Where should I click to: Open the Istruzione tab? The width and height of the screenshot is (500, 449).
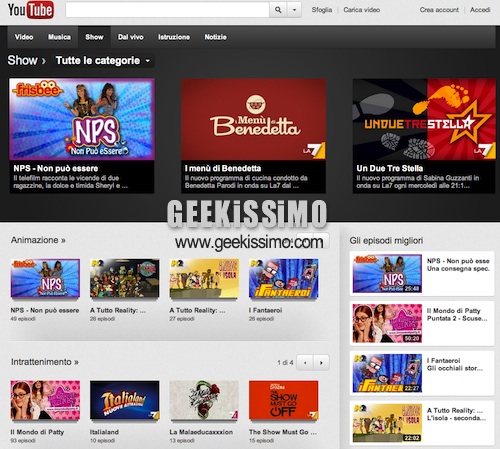pyautogui.click(x=174, y=37)
